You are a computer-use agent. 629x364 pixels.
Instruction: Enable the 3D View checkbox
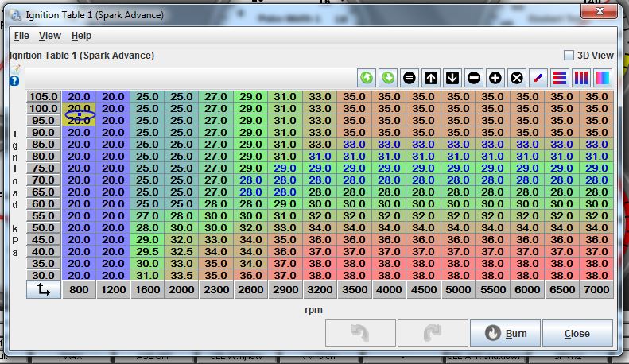coord(569,56)
